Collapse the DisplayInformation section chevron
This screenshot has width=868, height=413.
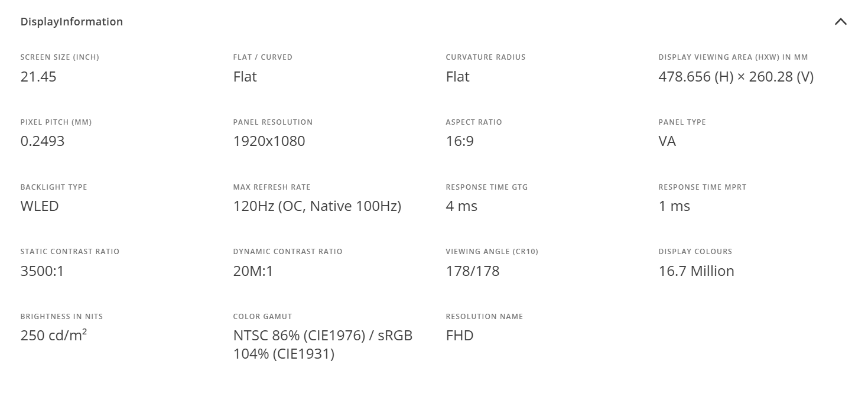point(840,22)
